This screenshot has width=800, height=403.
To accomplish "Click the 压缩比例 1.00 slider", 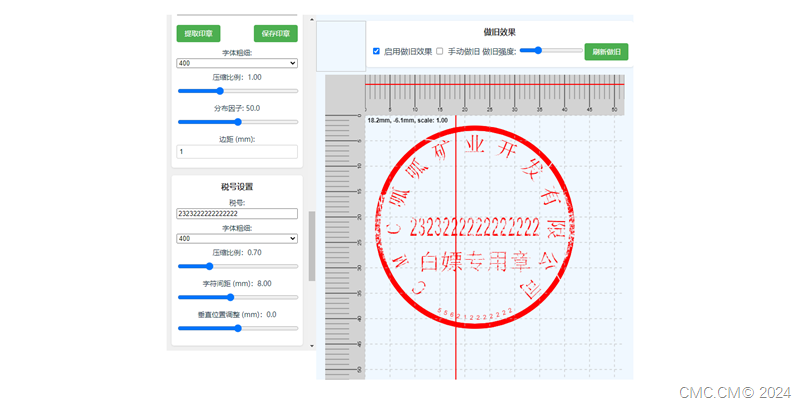I will coord(238,91).
